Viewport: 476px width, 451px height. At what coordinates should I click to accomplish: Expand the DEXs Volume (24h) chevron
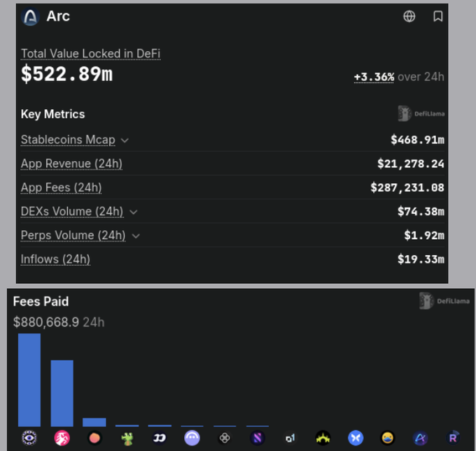134,212
